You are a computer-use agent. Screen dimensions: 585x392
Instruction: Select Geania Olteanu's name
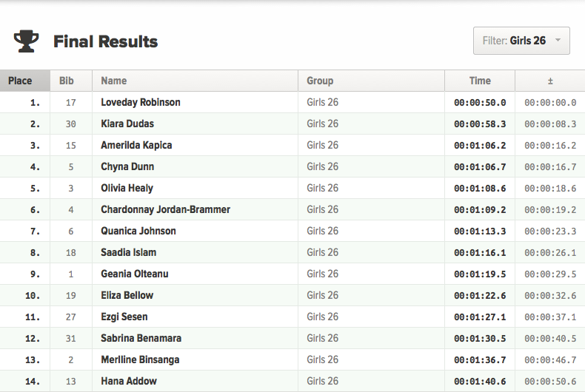(x=135, y=274)
